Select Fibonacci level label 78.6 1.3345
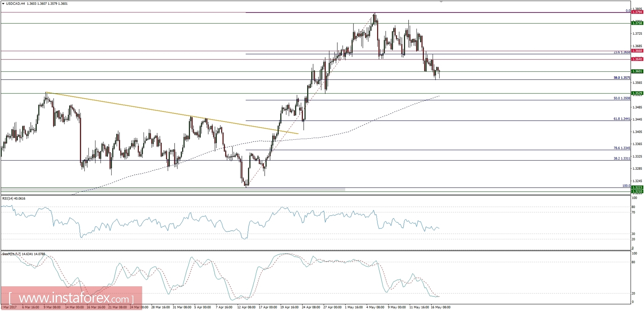 622,148
